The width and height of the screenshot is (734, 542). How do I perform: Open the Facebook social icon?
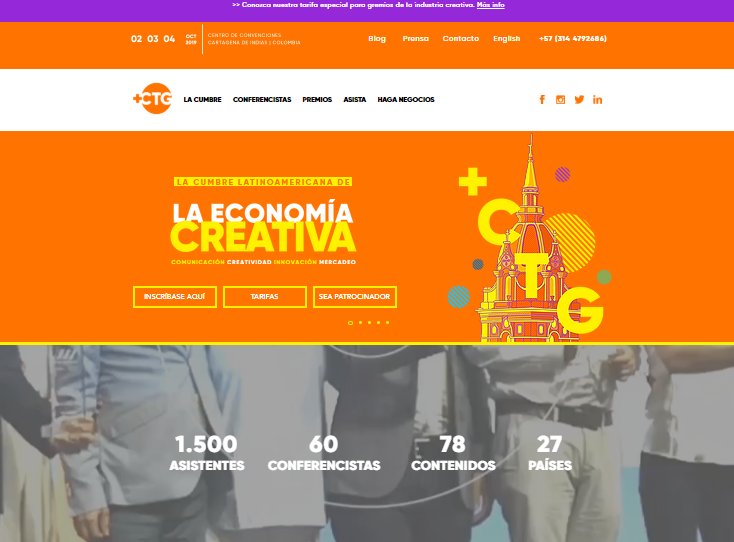point(542,100)
